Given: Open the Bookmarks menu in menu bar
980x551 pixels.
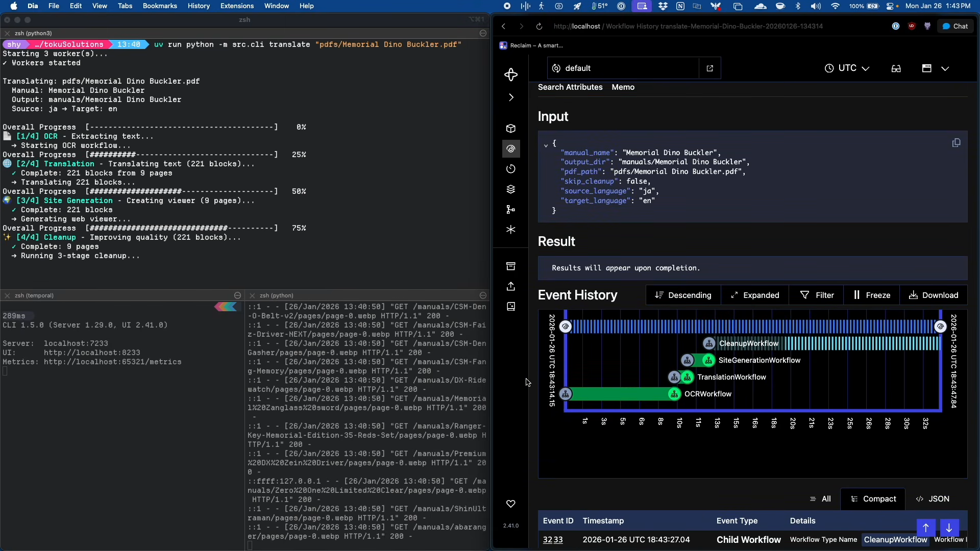Looking at the screenshot, I should click(160, 6).
